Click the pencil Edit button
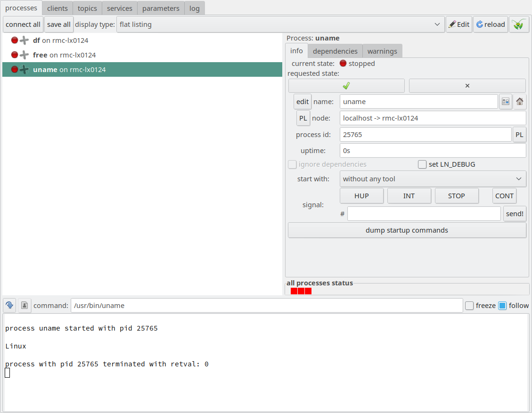Image resolution: width=532 pixels, height=413 pixels. [459, 24]
